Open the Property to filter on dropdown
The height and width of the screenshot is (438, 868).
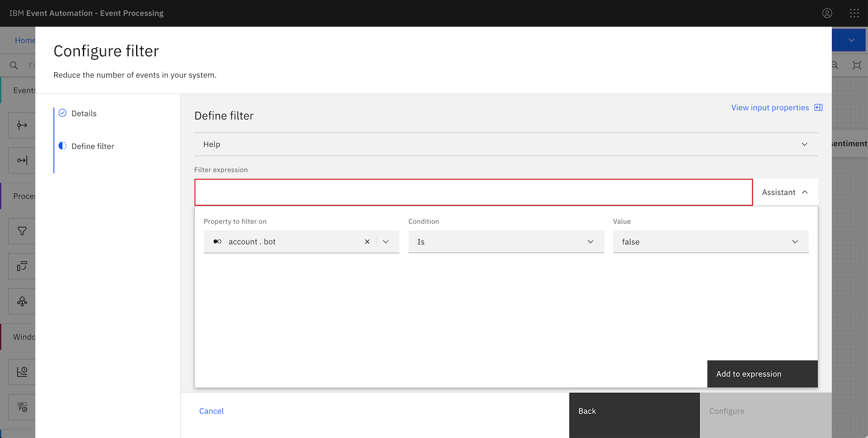tap(386, 242)
